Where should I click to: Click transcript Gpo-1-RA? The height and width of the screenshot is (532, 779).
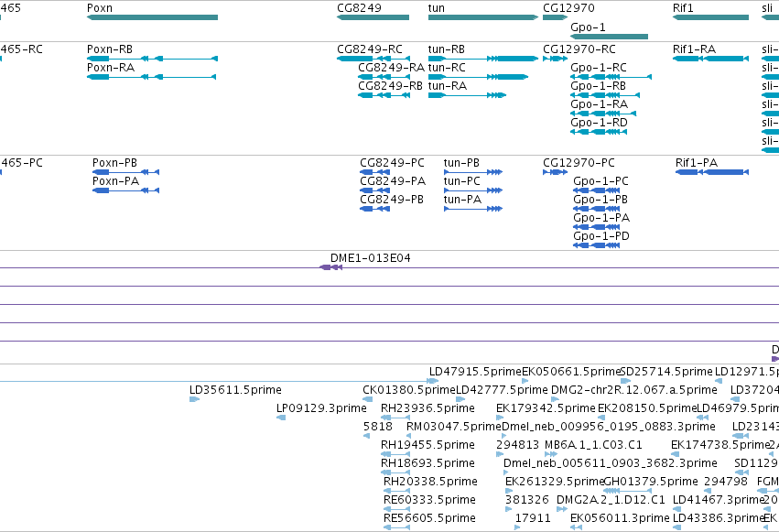coord(603,114)
